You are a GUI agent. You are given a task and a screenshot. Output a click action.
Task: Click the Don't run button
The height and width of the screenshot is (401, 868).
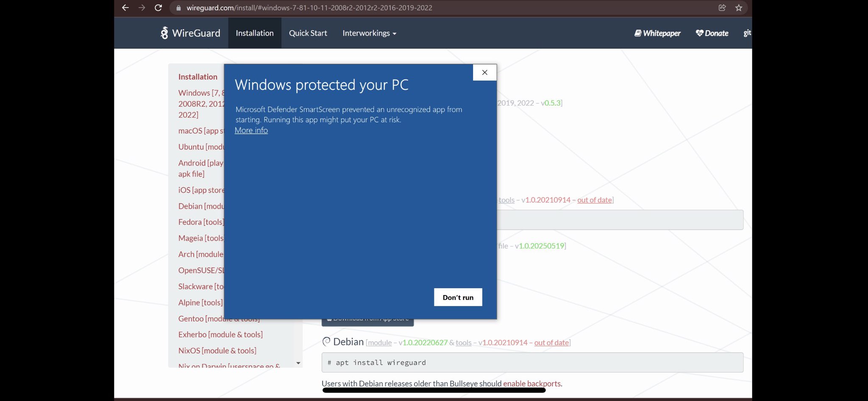coord(458,297)
